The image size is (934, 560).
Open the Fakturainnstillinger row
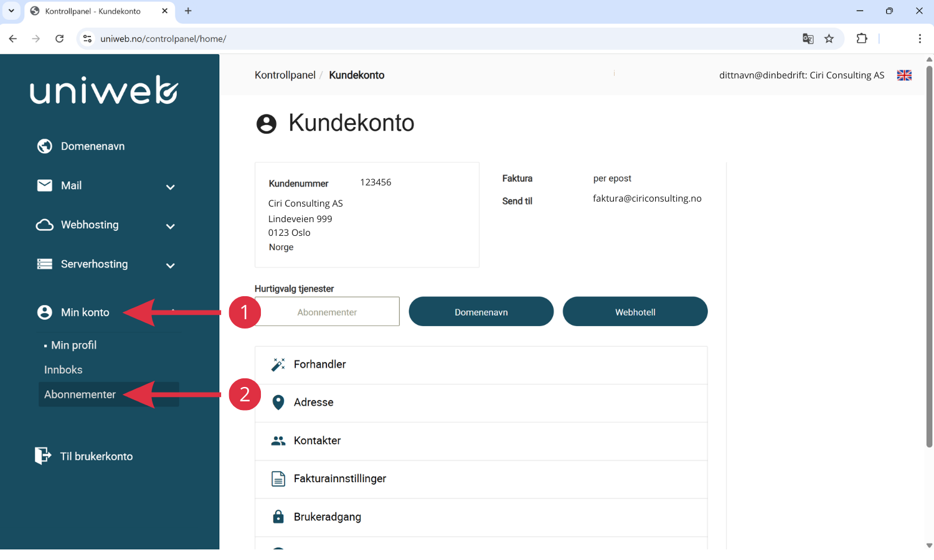tap(481, 479)
